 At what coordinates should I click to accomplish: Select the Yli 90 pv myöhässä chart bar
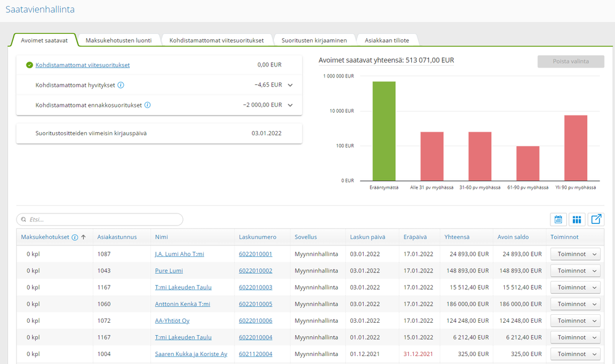click(576, 148)
